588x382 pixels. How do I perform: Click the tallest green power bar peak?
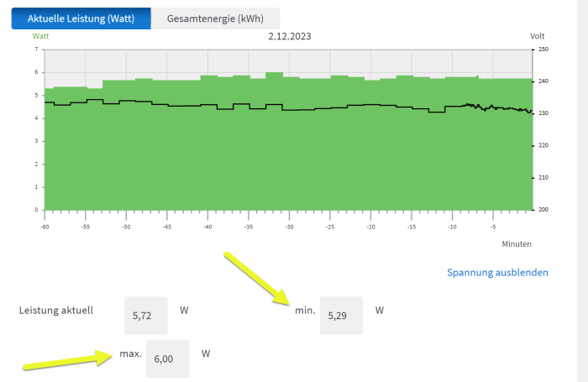click(x=274, y=76)
